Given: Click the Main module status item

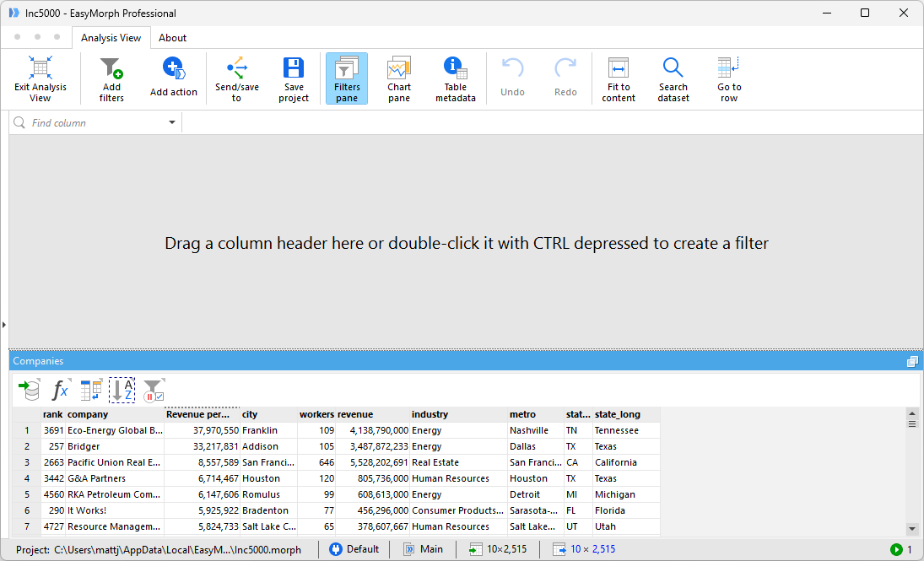Looking at the screenshot, I should tap(424, 549).
